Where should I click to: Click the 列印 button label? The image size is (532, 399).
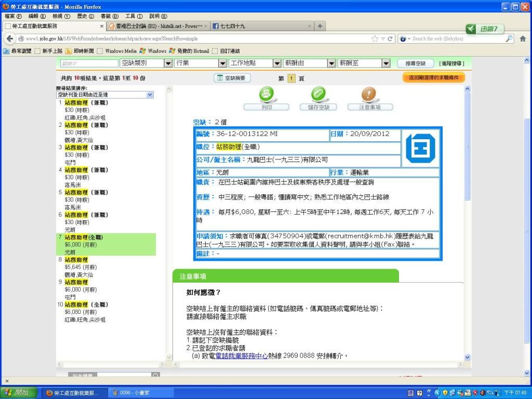pos(267,107)
